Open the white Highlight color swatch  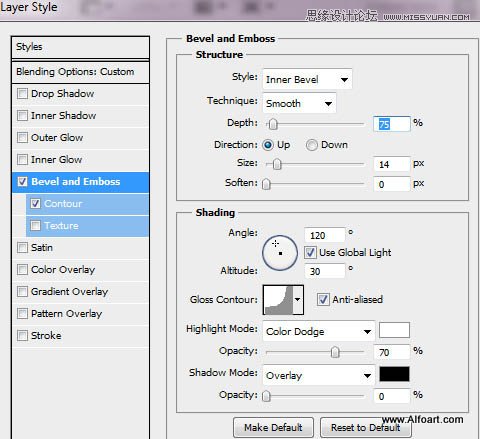pos(394,330)
